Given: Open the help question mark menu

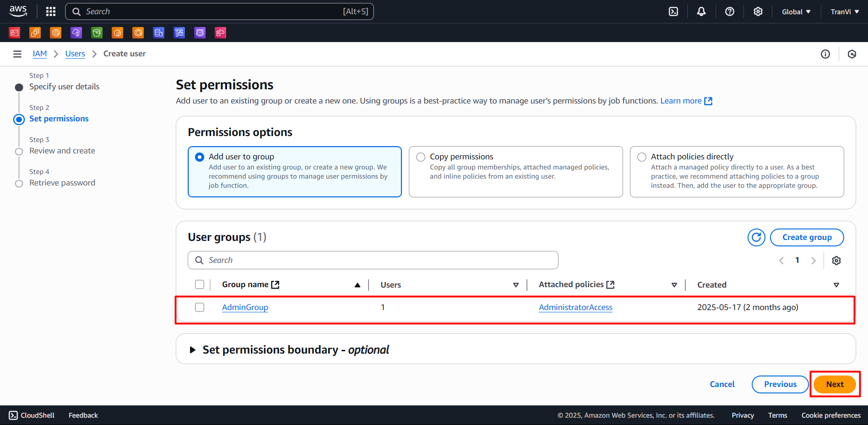Looking at the screenshot, I should tap(729, 11).
